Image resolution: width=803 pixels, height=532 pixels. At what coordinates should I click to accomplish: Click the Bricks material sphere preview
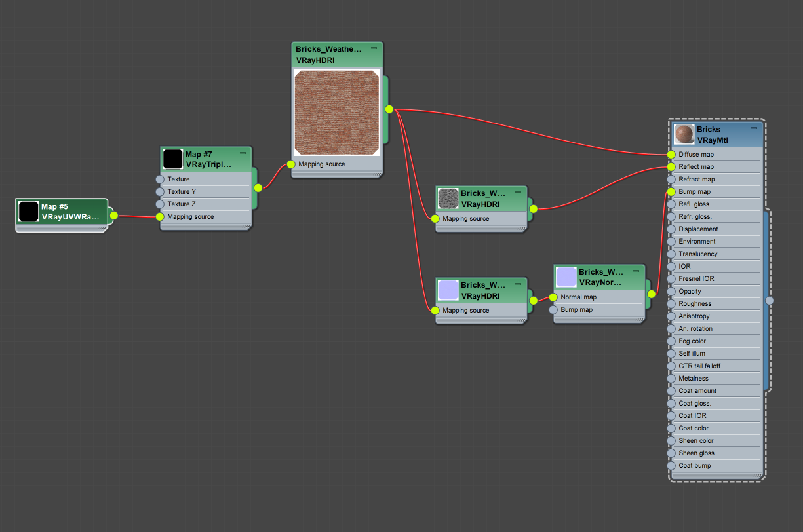coord(684,134)
